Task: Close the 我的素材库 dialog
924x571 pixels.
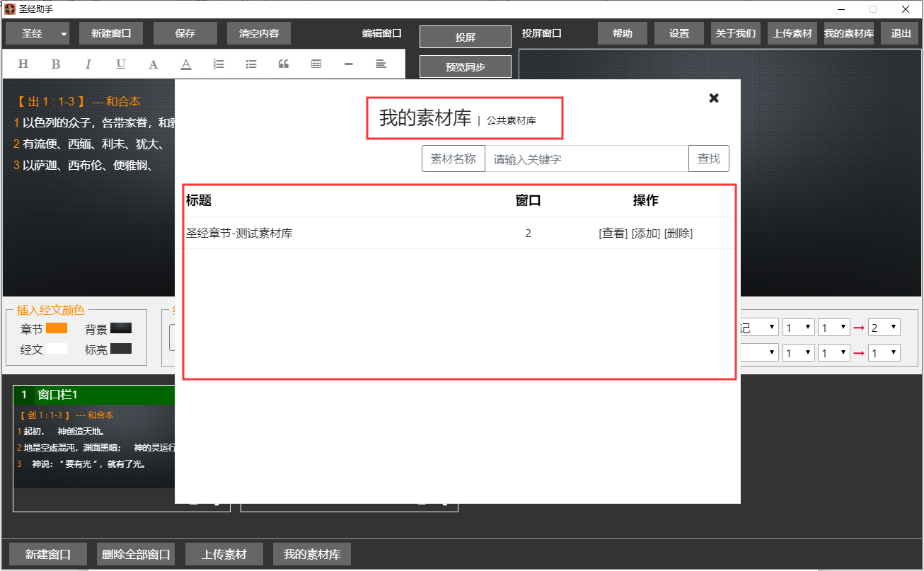Action: pos(714,98)
